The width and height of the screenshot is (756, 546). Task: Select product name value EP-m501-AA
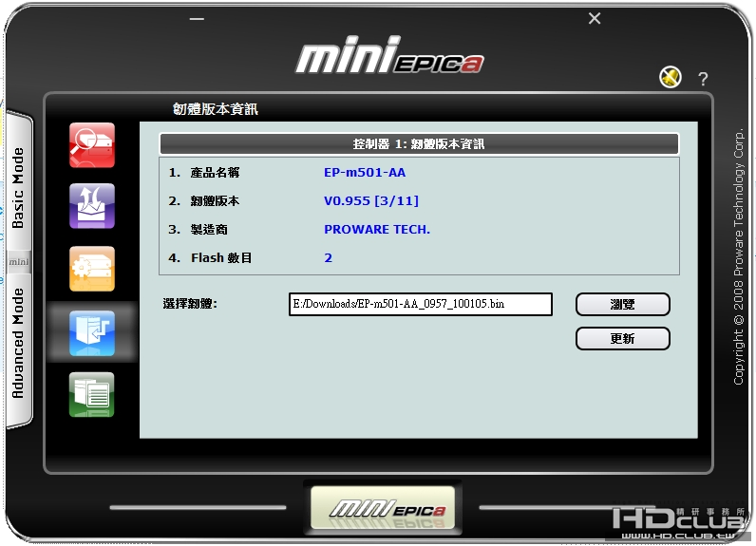point(365,173)
